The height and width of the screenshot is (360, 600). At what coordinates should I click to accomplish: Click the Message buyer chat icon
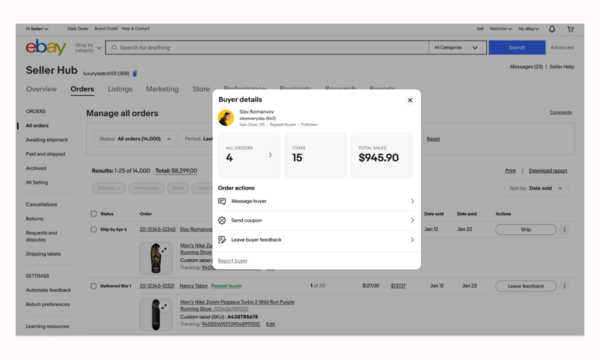(222, 201)
